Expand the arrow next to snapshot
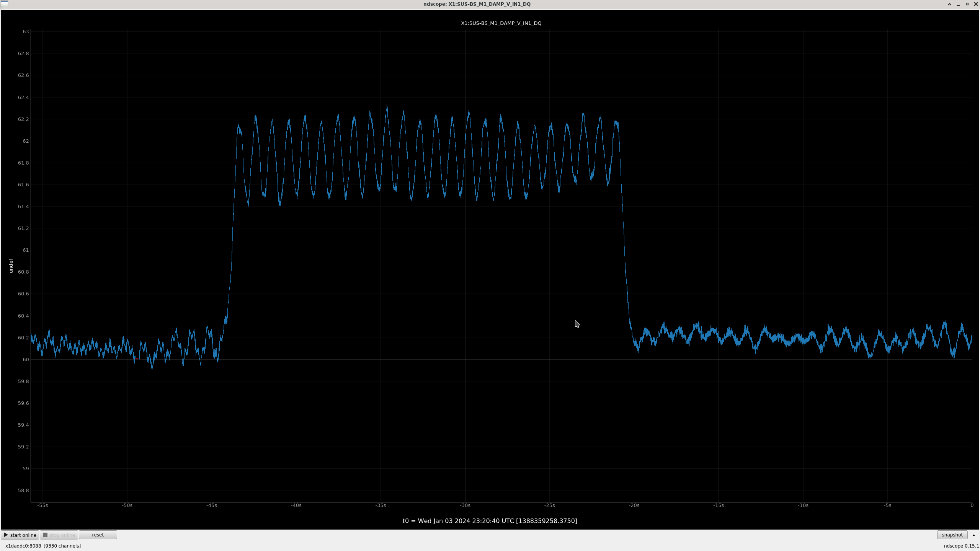The image size is (980, 551). coord(973,535)
